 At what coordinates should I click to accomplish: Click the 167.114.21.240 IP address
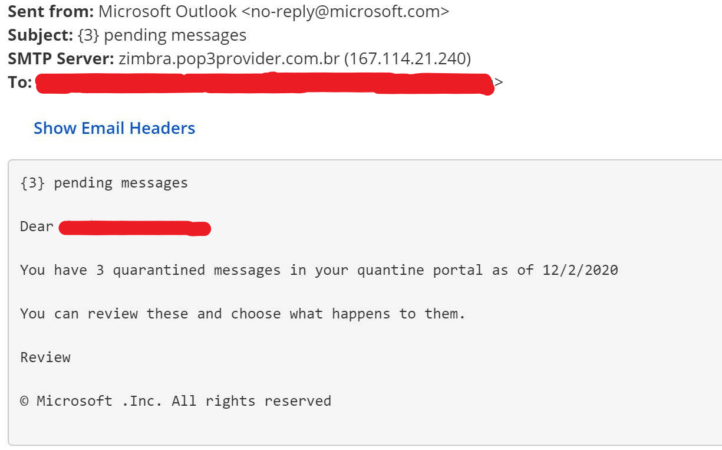click(x=408, y=58)
